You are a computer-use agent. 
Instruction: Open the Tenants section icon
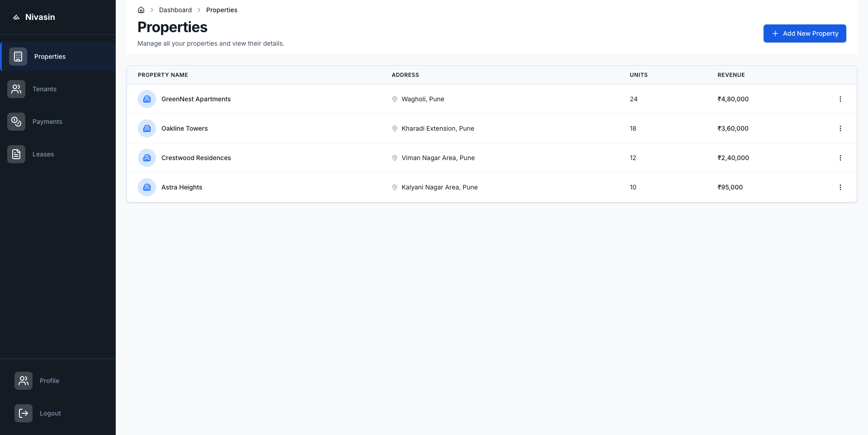click(x=16, y=89)
